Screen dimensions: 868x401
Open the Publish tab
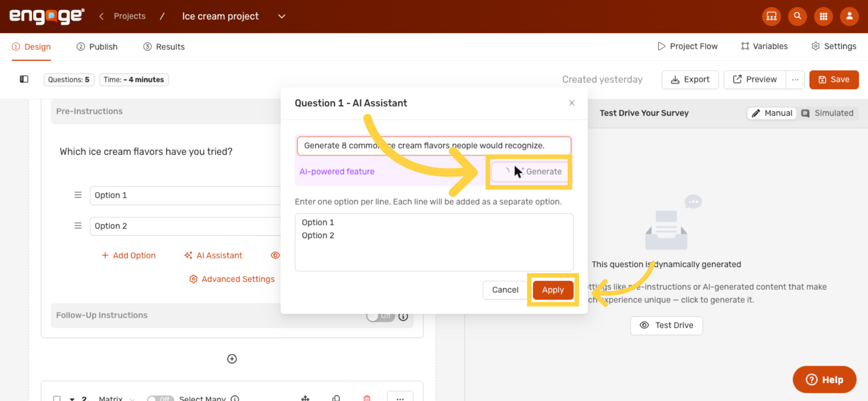(x=97, y=47)
